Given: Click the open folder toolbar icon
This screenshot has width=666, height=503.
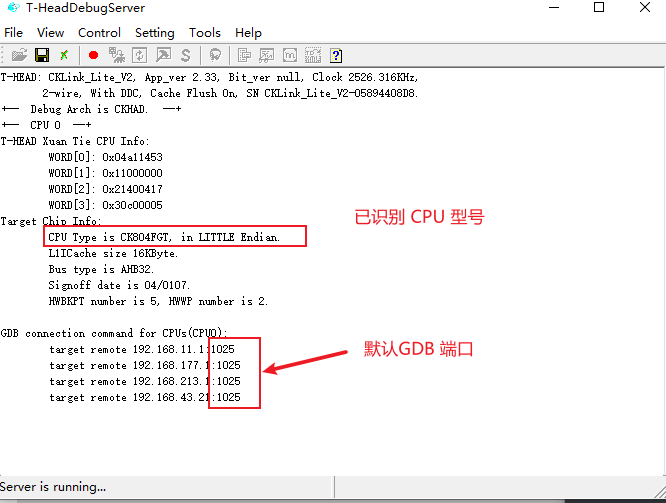Looking at the screenshot, I should click(19, 55).
